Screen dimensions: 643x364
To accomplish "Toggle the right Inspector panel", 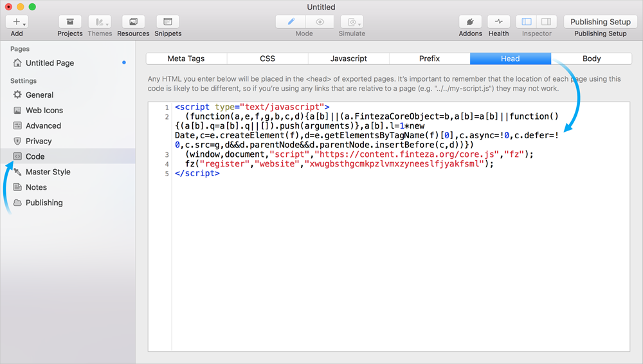I will [x=547, y=22].
